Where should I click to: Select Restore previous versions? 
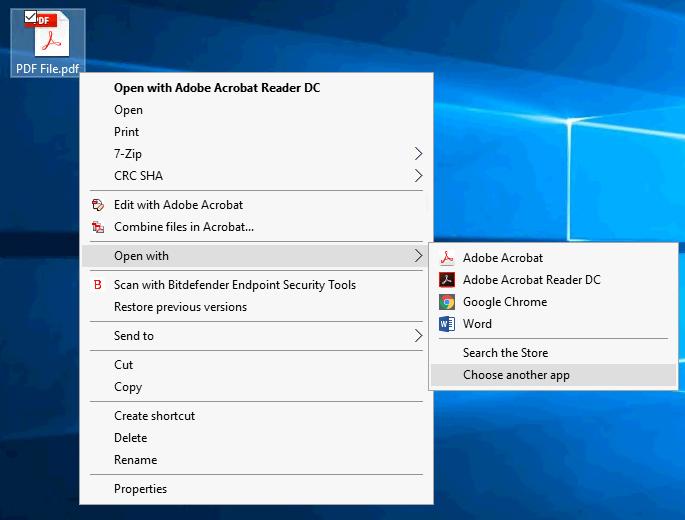pos(256,307)
